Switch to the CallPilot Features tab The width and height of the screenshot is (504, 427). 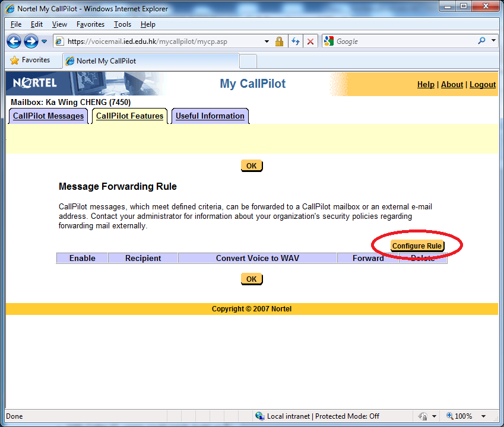(129, 116)
